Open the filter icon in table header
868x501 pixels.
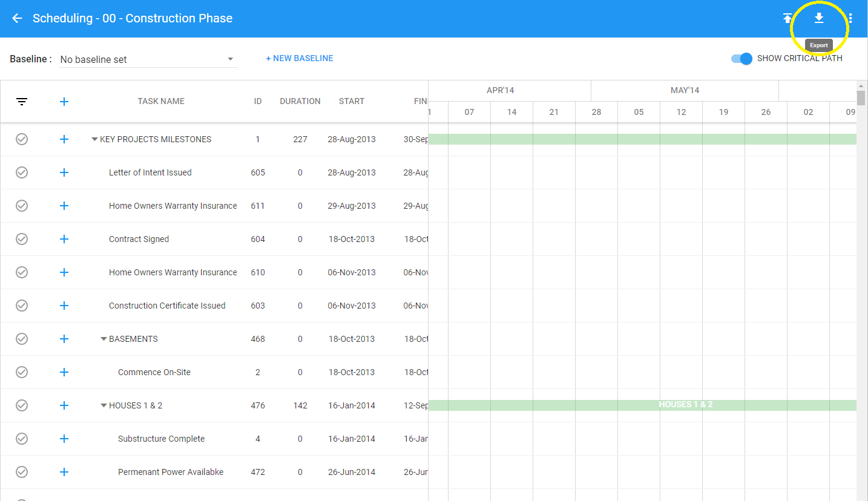click(x=22, y=102)
